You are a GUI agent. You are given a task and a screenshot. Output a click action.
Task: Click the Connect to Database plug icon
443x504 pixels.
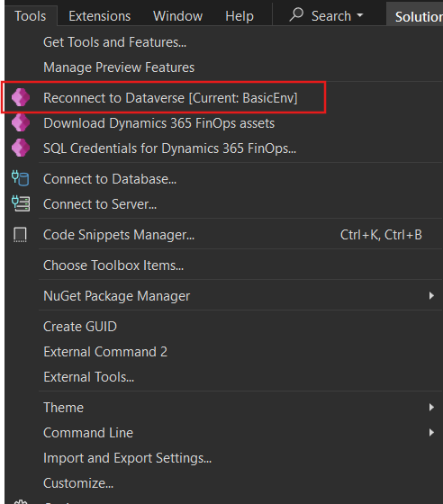click(20, 178)
